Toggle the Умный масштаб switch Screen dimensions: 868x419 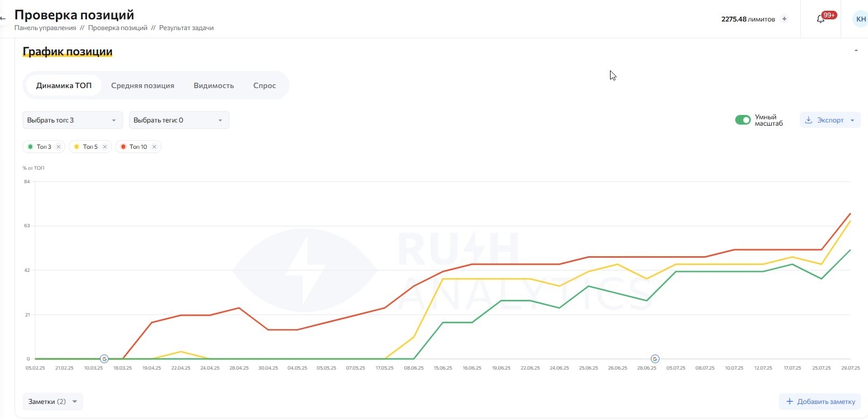(743, 120)
